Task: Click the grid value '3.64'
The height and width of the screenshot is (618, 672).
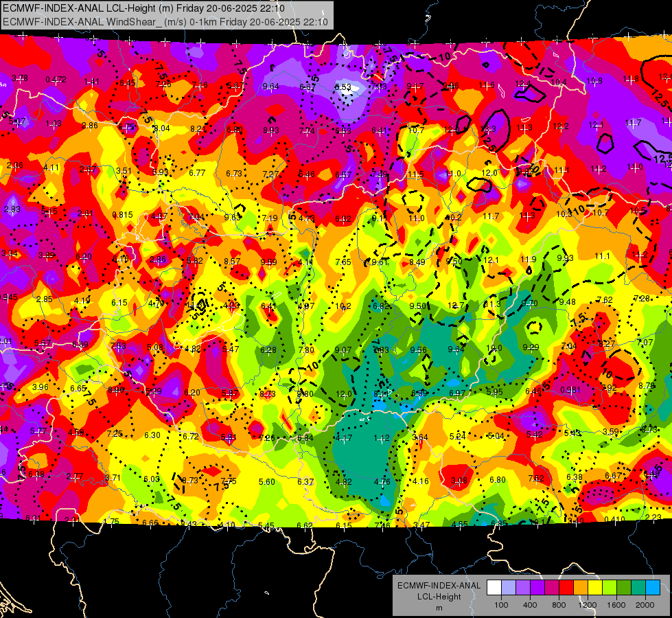Action: [x=420, y=437]
